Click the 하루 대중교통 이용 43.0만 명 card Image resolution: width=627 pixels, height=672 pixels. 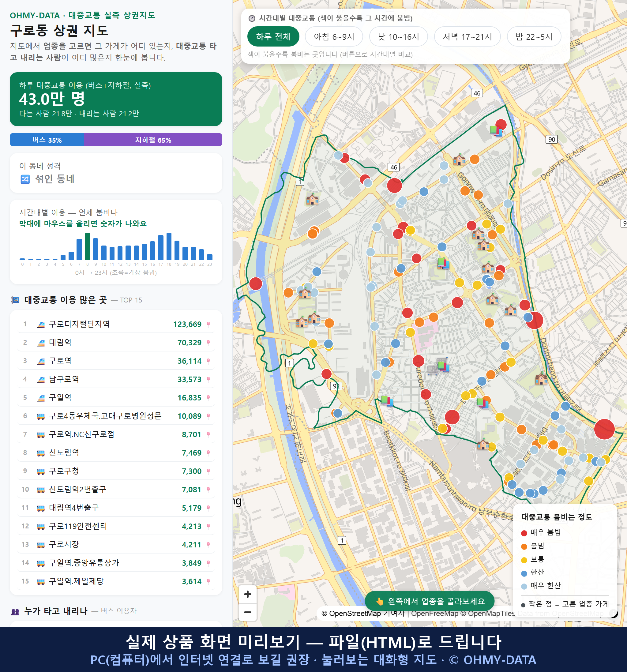tap(116, 99)
